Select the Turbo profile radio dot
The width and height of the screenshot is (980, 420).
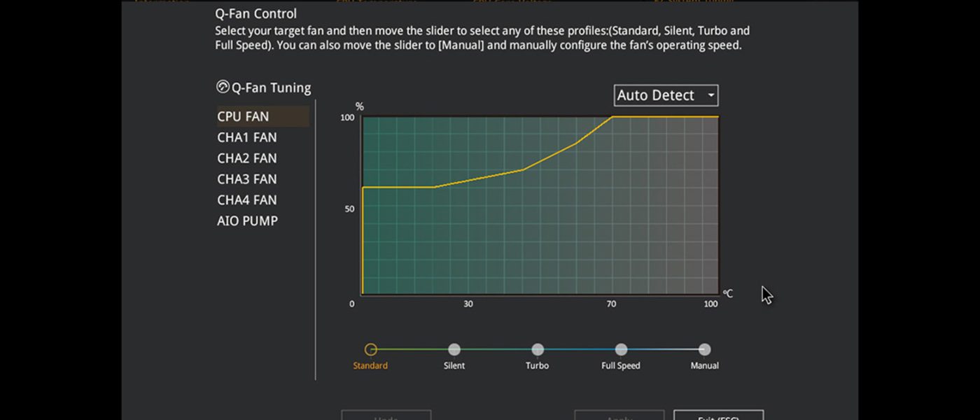[538, 349]
